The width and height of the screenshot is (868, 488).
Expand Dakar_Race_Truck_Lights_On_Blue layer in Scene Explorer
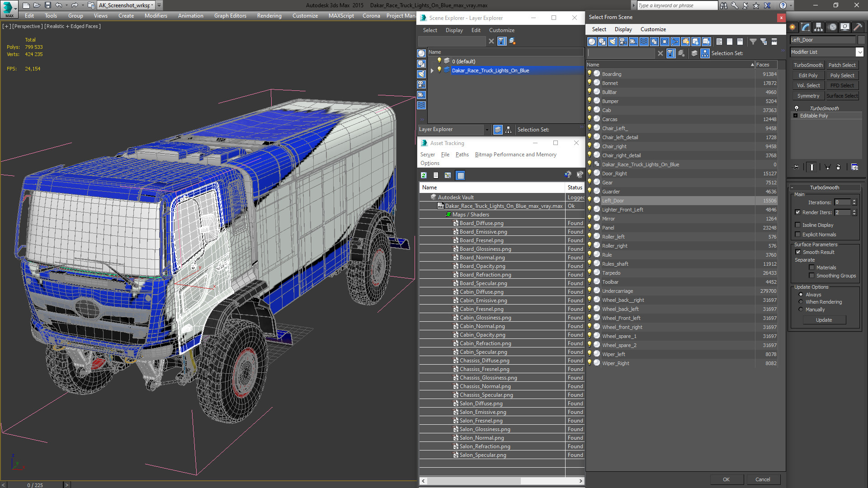(432, 70)
